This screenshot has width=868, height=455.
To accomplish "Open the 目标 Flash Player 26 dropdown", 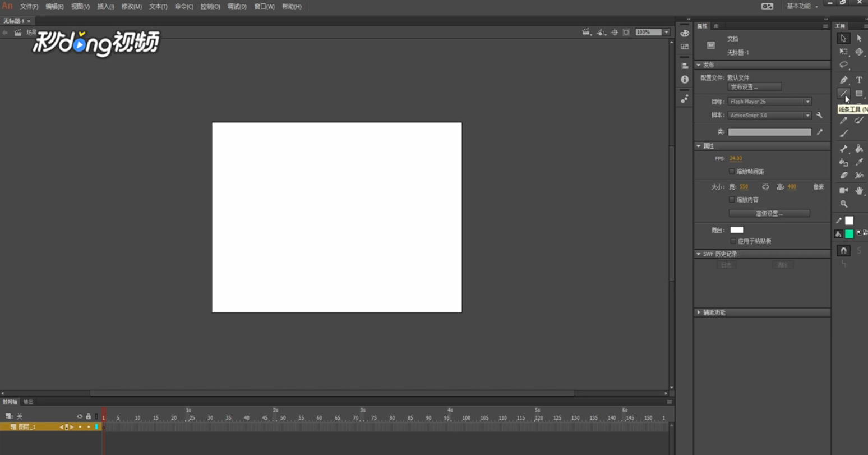I will pos(769,102).
